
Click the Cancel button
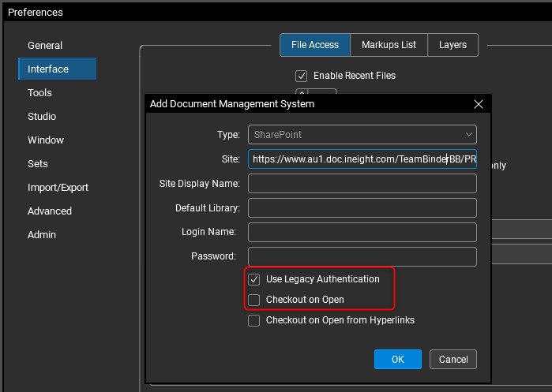[453, 360]
